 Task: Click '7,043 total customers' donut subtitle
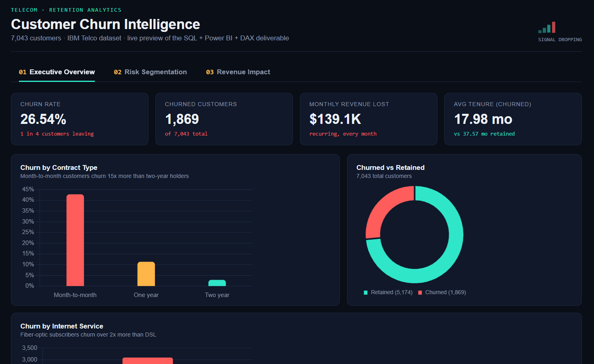coord(384,176)
